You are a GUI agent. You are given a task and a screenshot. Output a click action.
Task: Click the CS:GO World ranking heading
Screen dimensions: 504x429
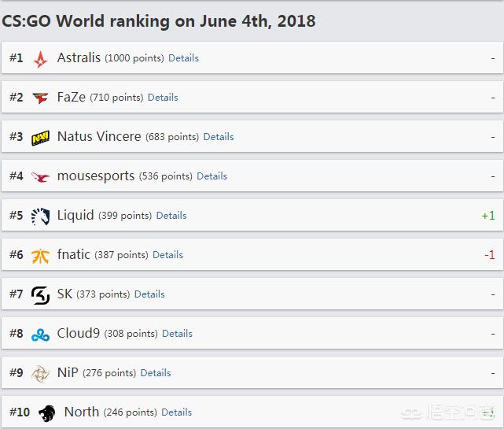[158, 21]
